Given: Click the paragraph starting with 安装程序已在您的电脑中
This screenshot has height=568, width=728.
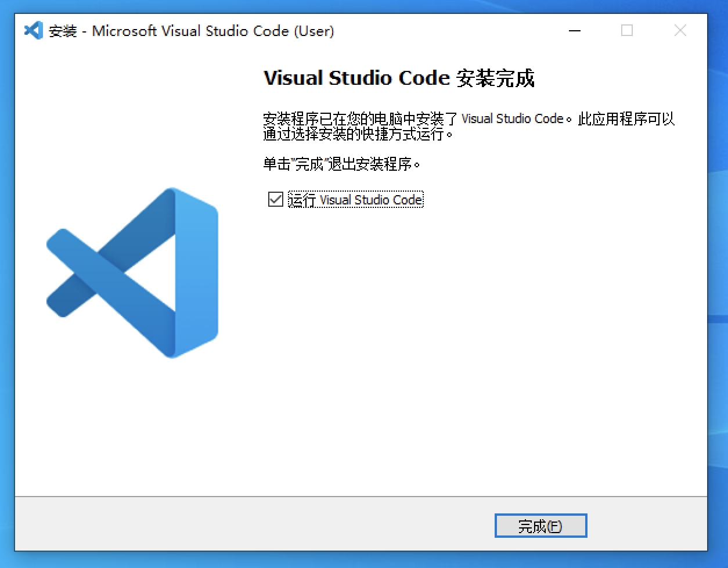Looking at the screenshot, I should click(468, 127).
